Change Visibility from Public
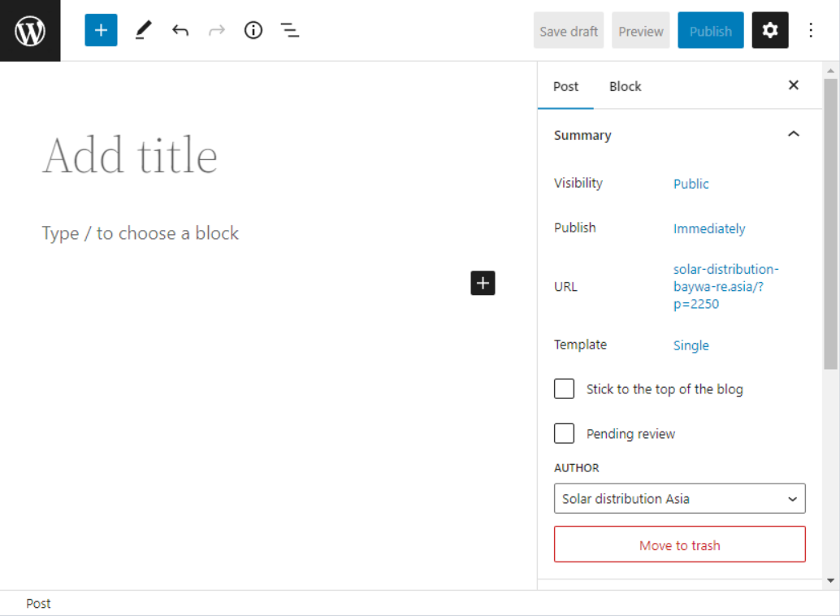840x616 pixels. point(691,184)
